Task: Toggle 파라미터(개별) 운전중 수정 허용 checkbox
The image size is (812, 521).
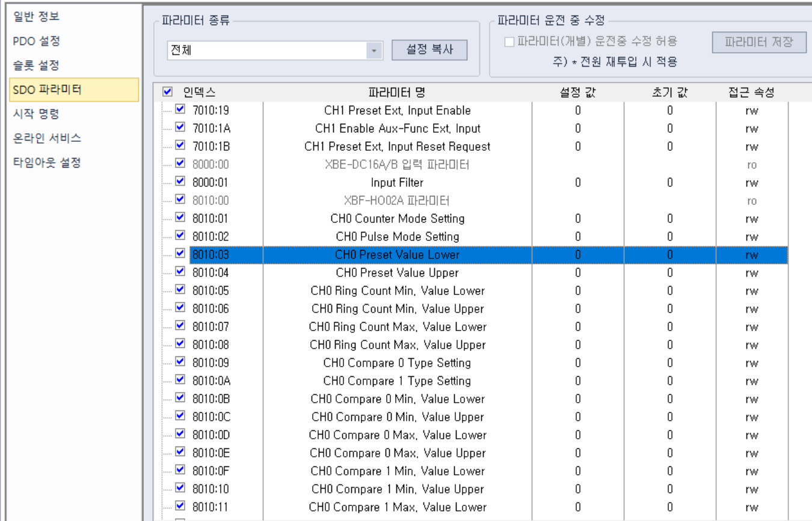Action: point(509,41)
